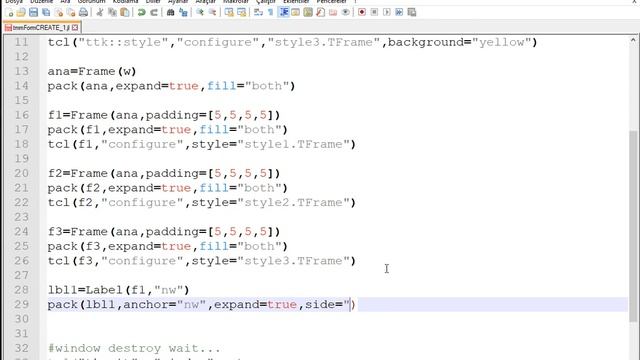This screenshot has height=360, width=640.
Task: Toggle the file Monitoring eye icon
Action: [x=345, y=12]
